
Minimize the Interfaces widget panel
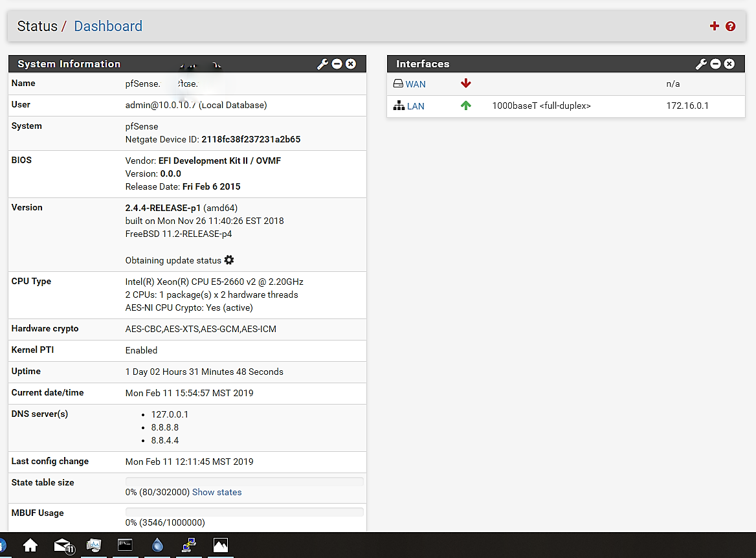[x=715, y=64]
